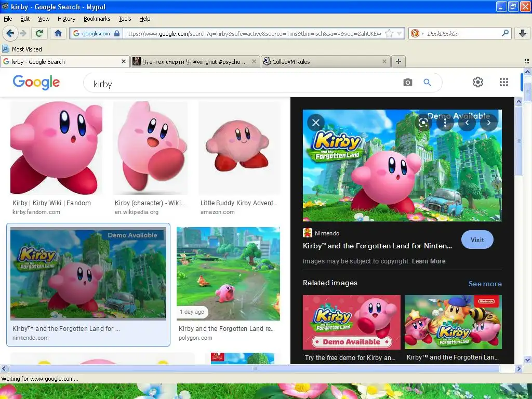This screenshot has height=399, width=532.
Task: Close the image preview panel with X
Action: [315, 123]
